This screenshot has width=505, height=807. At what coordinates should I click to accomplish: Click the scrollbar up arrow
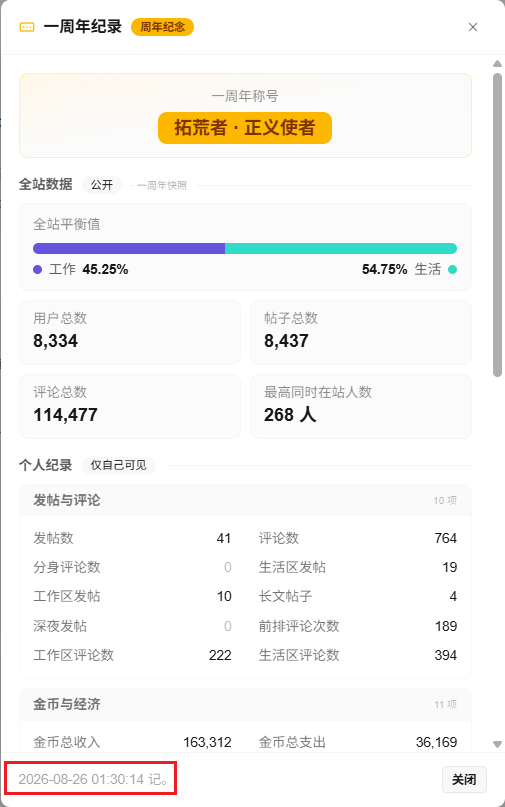tap(497, 64)
